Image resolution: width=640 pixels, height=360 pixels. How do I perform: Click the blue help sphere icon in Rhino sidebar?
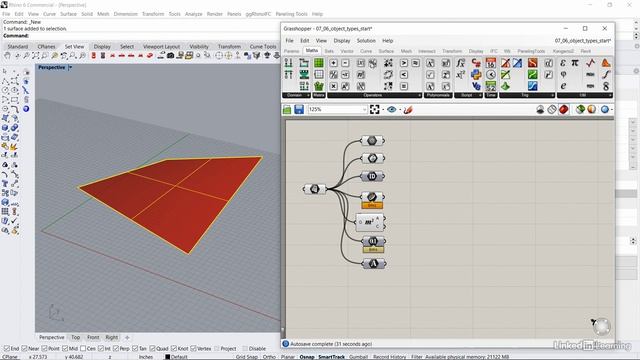pos(26,109)
